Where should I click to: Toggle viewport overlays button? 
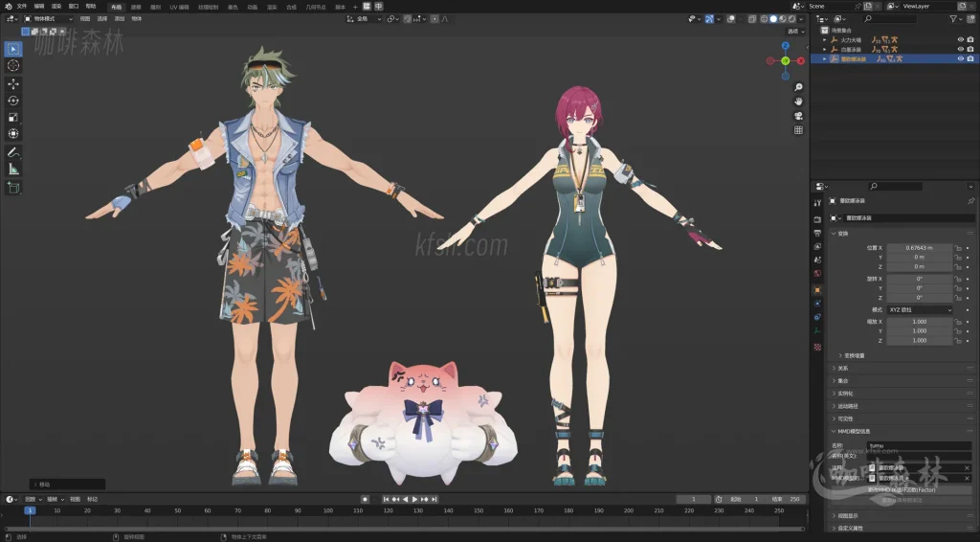click(730, 19)
